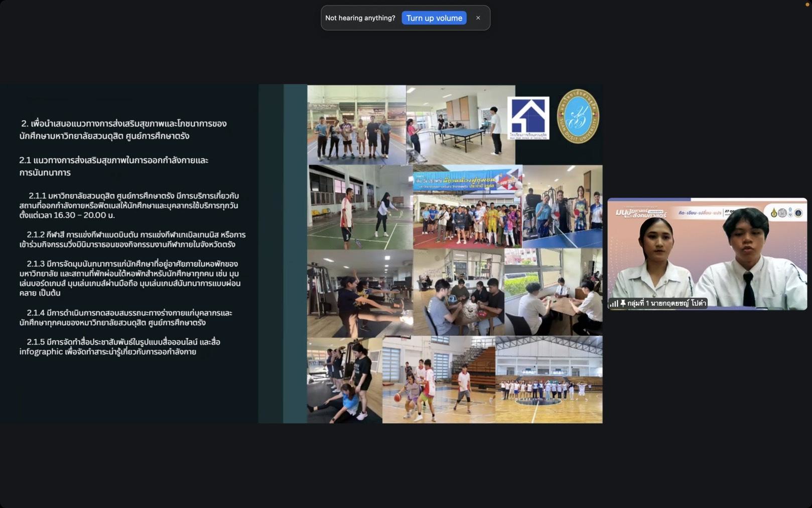
Task: Click the network signal strength icon
Action: (x=614, y=303)
